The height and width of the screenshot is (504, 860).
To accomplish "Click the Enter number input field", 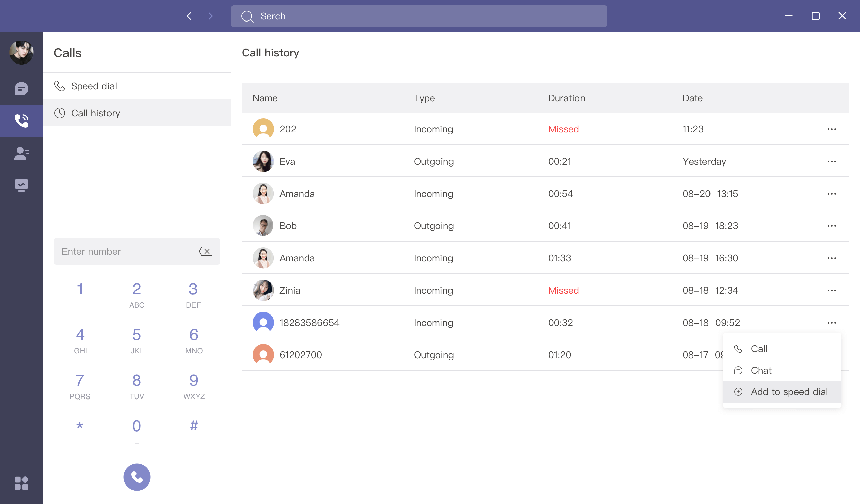I will pyautogui.click(x=126, y=251).
